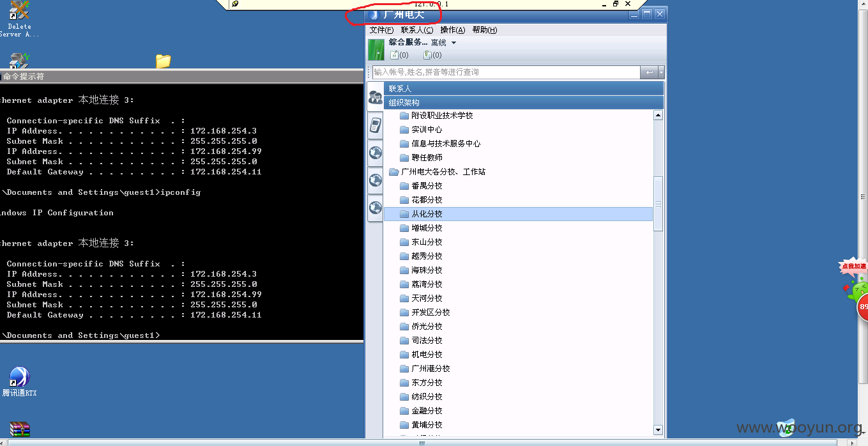
Task: Open the 帮助(H) menu
Action: [x=485, y=30]
